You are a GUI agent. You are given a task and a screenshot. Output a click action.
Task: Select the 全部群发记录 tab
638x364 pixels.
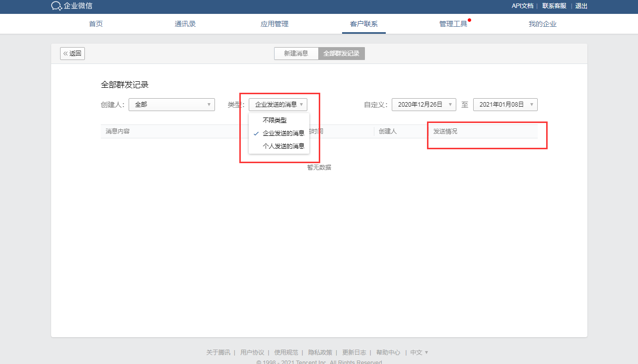342,54
